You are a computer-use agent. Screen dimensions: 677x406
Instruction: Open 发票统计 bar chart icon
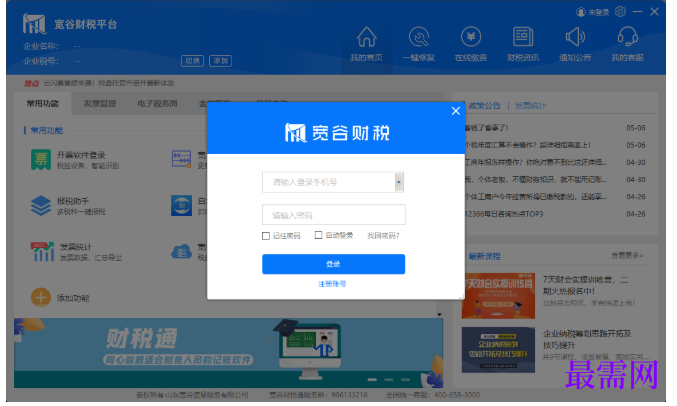(42, 251)
